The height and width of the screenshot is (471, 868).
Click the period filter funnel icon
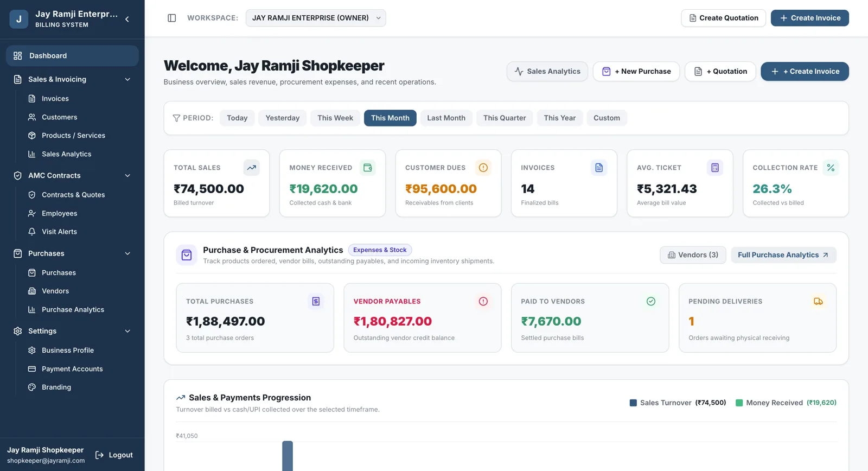click(x=176, y=118)
